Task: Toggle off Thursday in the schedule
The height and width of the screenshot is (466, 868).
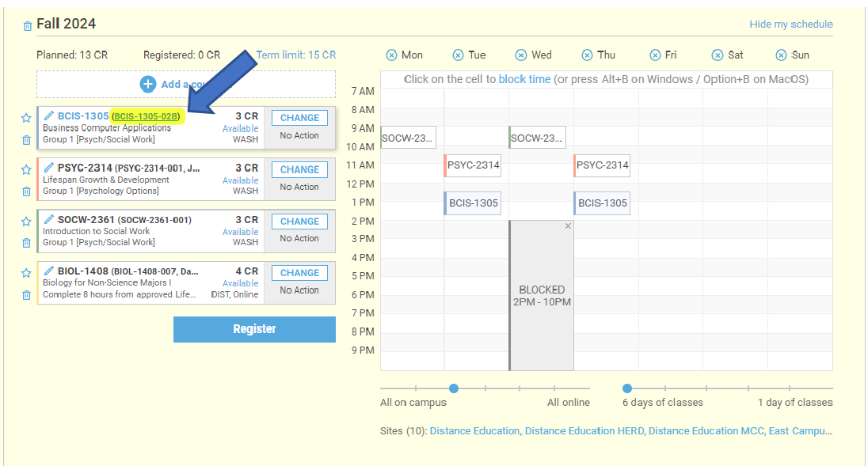Action: (x=588, y=55)
